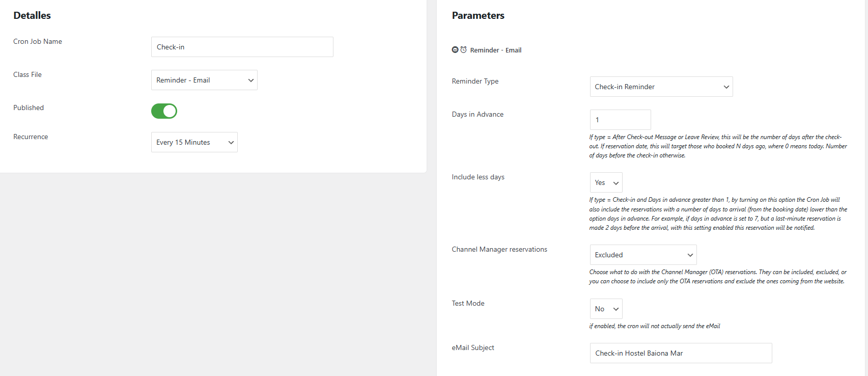The height and width of the screenshot is (376, 868).
Task: Click the Days in Advance number field
Action: [620, 120]
